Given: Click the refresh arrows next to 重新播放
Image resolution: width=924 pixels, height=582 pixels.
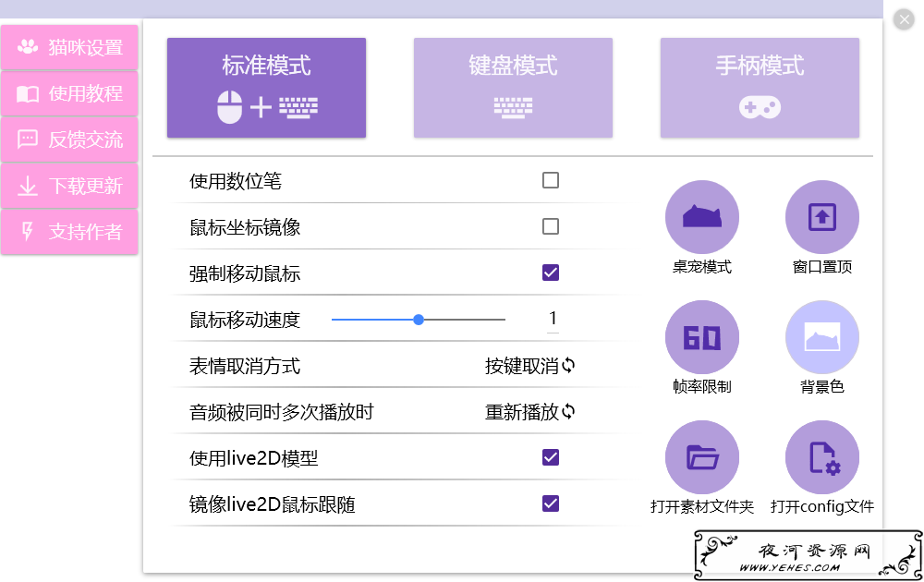Looking at the screenshot, I should (x=568, y=411).
